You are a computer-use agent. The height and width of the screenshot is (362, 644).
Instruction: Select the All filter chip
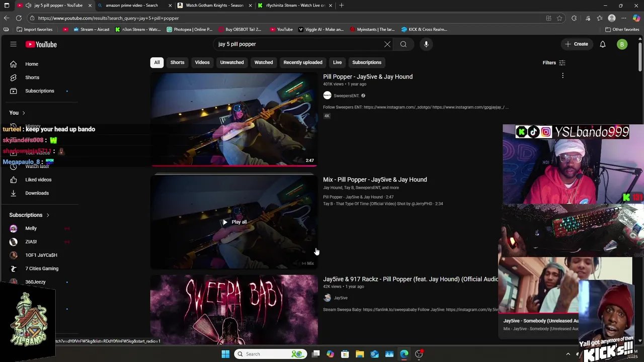point(157,62)
